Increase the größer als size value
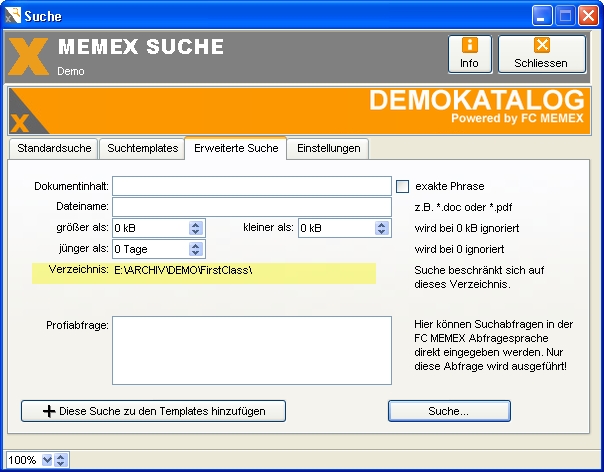The width and height of the screenshot is (604, 472). (196, 224)
